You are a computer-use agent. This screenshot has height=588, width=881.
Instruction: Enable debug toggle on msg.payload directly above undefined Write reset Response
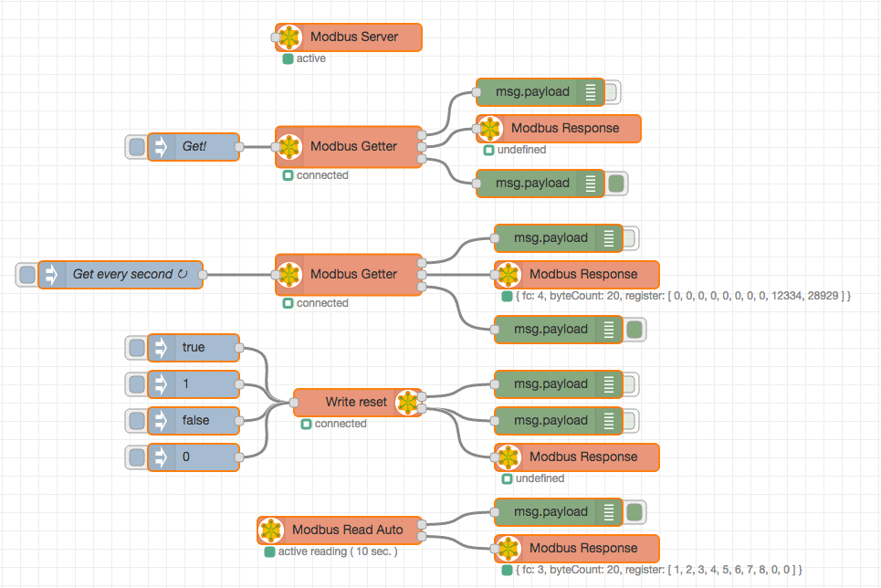point(629,421)
